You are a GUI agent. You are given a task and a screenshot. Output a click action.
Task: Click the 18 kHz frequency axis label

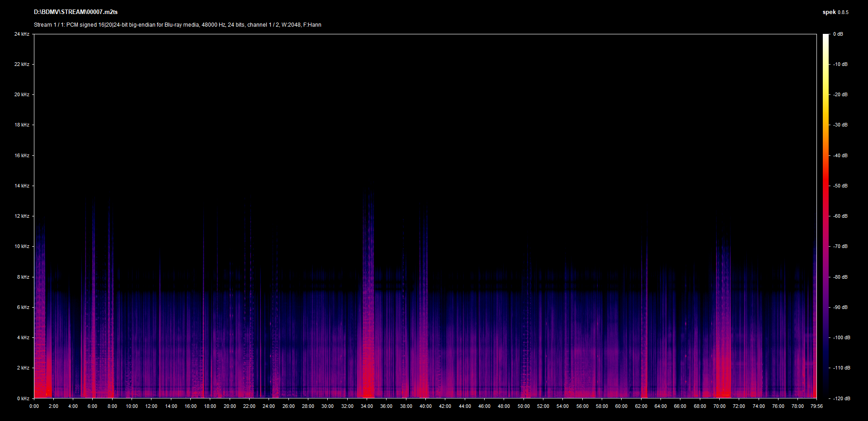point(22,125)
